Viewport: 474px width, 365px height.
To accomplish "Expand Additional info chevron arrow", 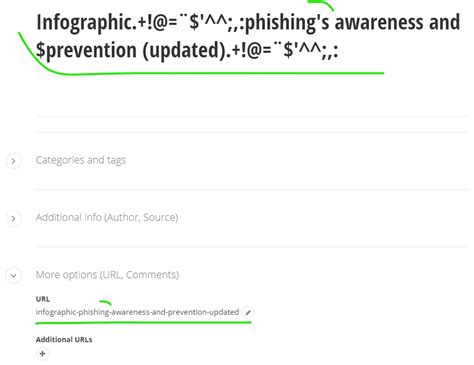I will [x=13, y=218].
